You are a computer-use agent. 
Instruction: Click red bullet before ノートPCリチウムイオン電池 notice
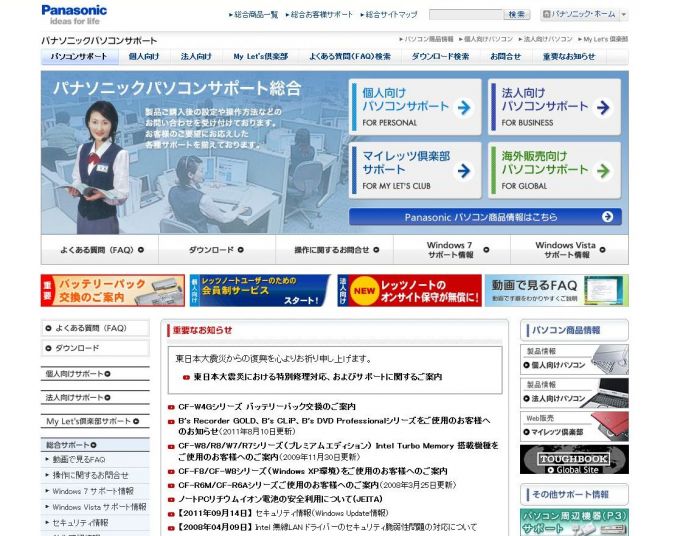171,500
